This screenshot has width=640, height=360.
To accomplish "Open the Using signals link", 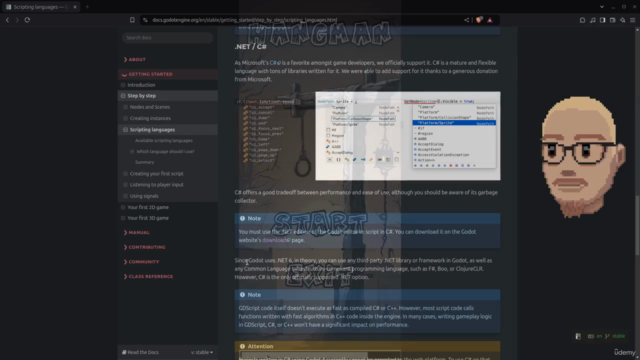I will pos(144,196).
